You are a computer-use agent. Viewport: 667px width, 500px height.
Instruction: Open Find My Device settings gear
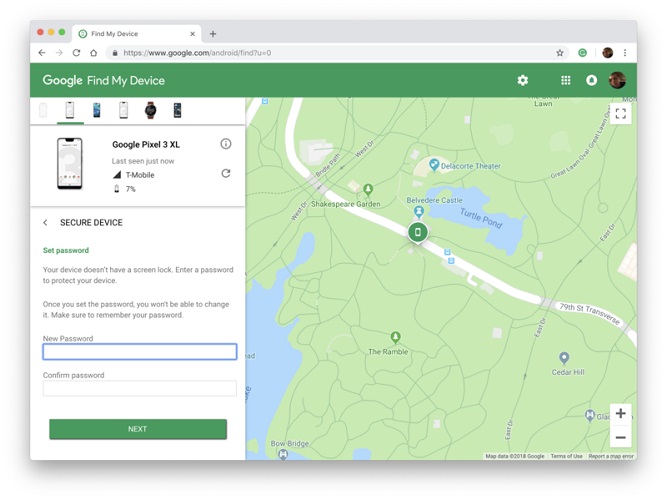click(523, 80)
